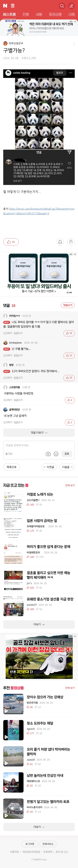Expand 더보기 under 지금 뜨고 있는 뿜
The image size is (78, 868).
click(x=39, y=624)
